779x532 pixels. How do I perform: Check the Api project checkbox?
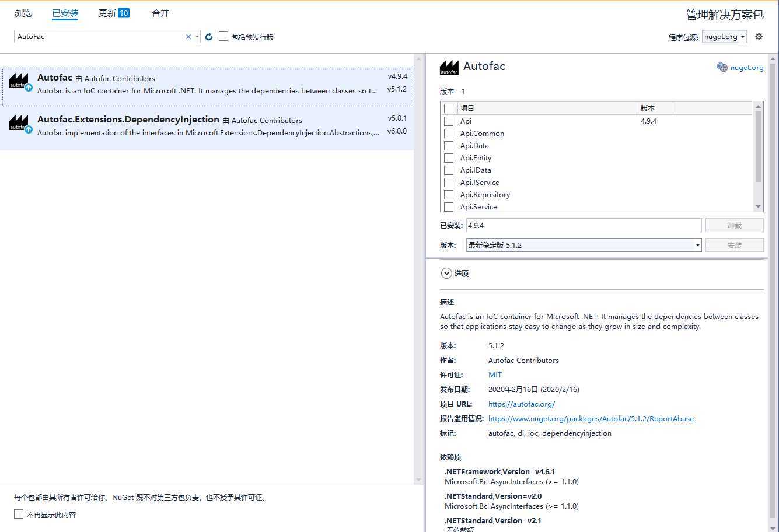pyautogui.click(x=449, y=121)
